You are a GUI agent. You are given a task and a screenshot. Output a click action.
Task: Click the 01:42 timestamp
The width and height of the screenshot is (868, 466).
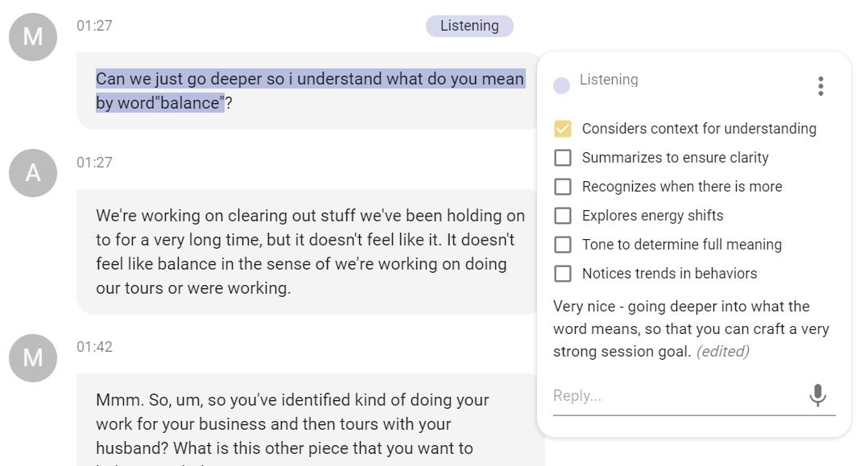click(x=94, y=347)
